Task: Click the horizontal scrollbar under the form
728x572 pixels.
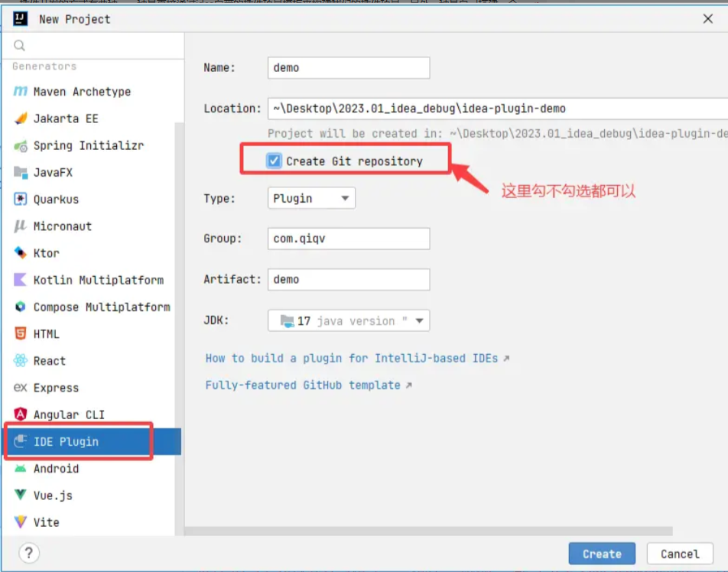Action: 428,531
